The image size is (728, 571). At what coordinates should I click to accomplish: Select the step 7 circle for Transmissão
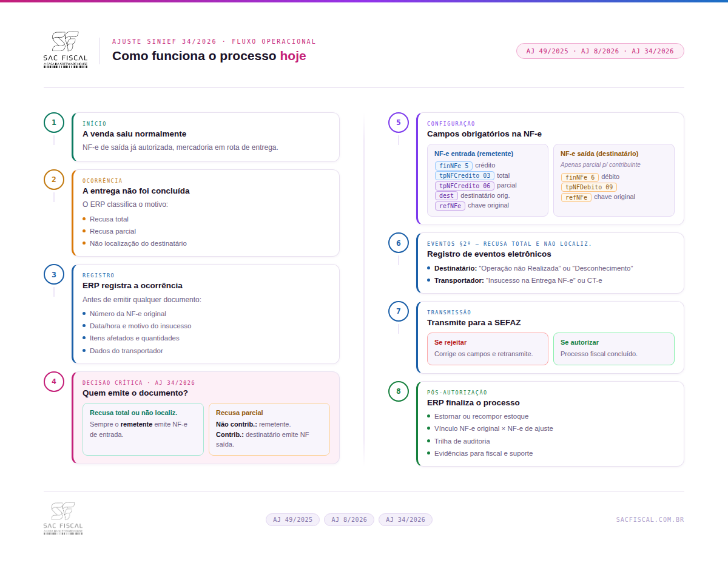click(399, 311)
